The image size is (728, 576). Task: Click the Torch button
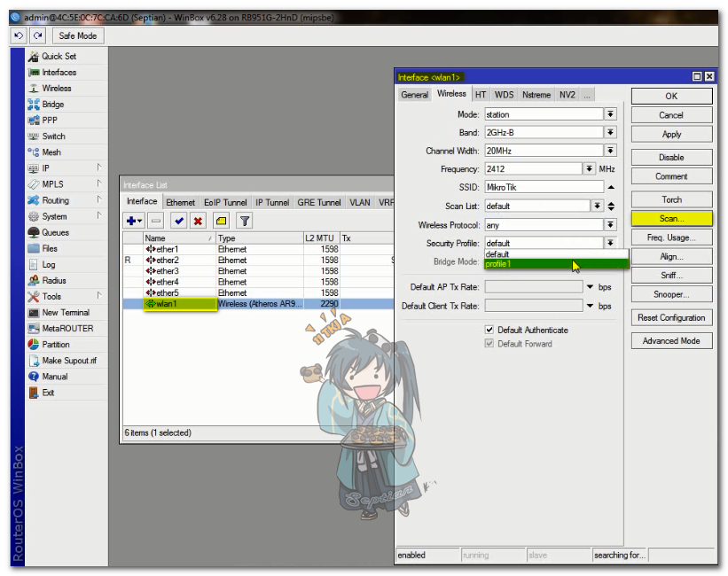click(x=671, y=199)
